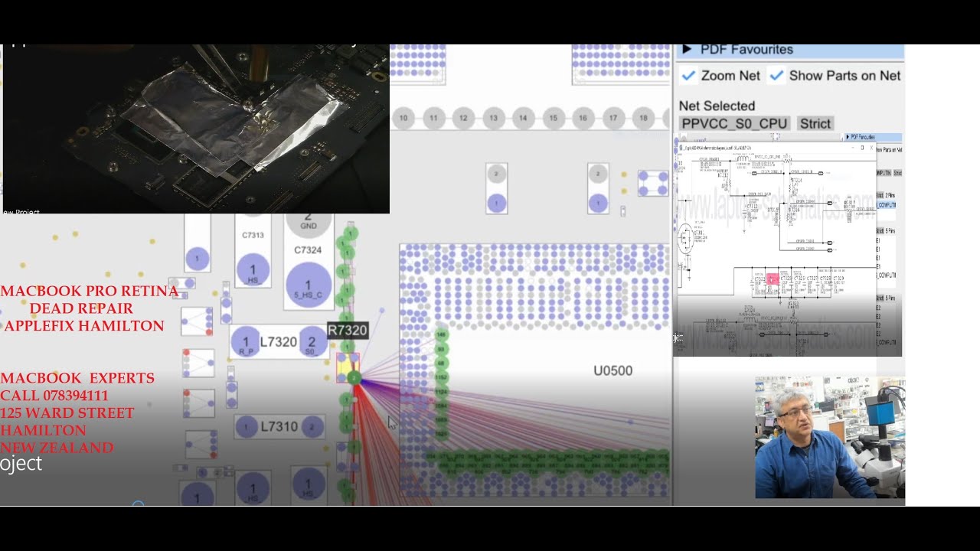
Task: Click the pink highlighted capacitor in schematic
Action: coord(773,279)
